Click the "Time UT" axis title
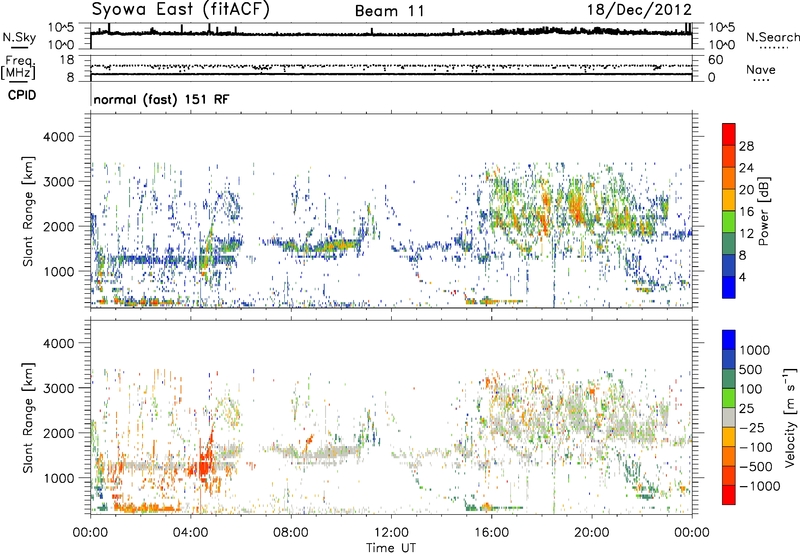Screen dimensions: 800x554 point(391,548)
